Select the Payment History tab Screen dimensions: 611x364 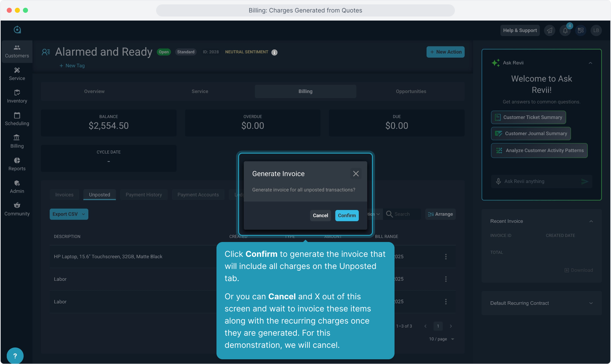coord(144,195)
